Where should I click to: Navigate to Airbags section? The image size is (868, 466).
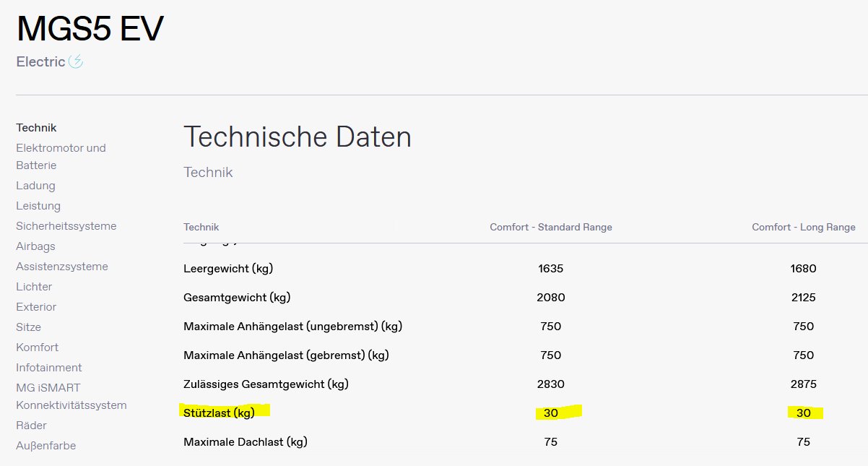(x=35, y=246)
